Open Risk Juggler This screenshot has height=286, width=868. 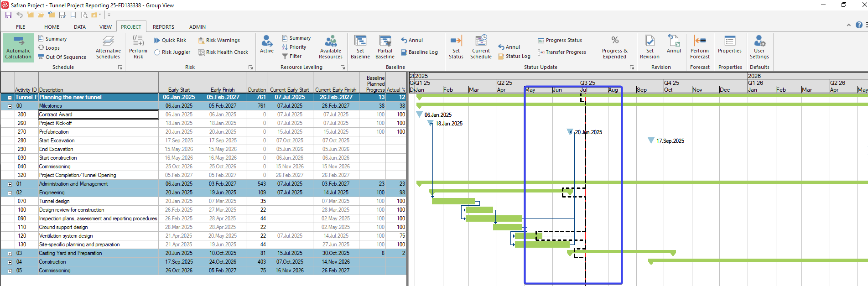172,52
